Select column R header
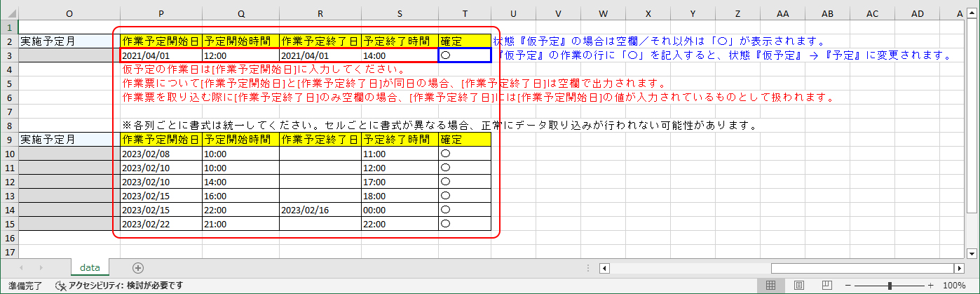Viewport: 980px width, 294px height. (x=320, y=14)
